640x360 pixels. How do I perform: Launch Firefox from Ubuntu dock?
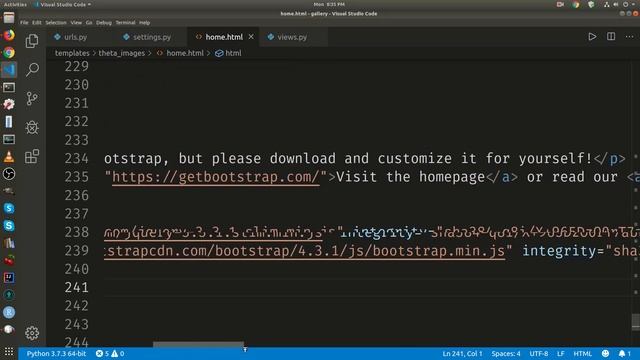(x=9, y=35)
